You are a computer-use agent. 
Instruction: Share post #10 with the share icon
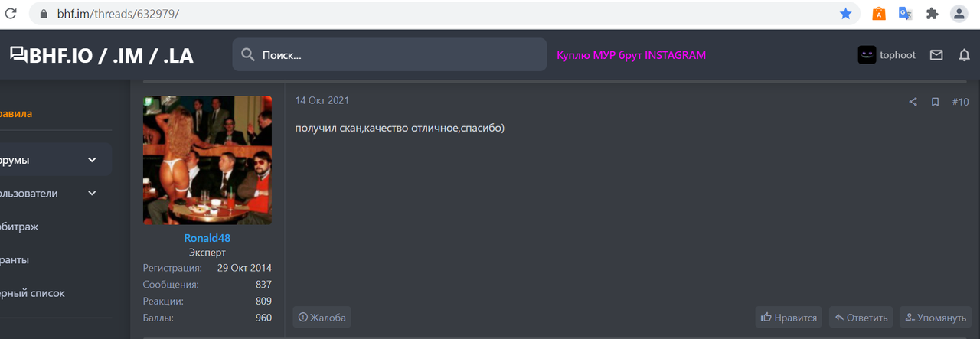[913, 102]
